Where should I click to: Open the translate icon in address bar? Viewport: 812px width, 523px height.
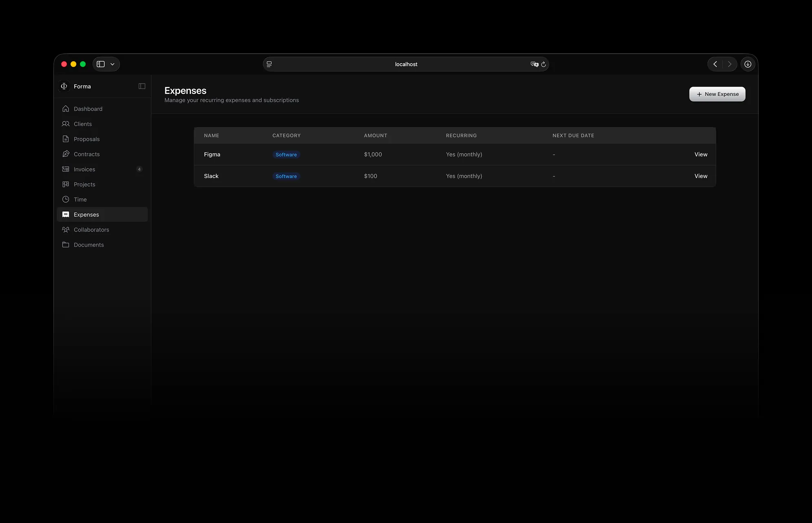(x=534, y=64)
